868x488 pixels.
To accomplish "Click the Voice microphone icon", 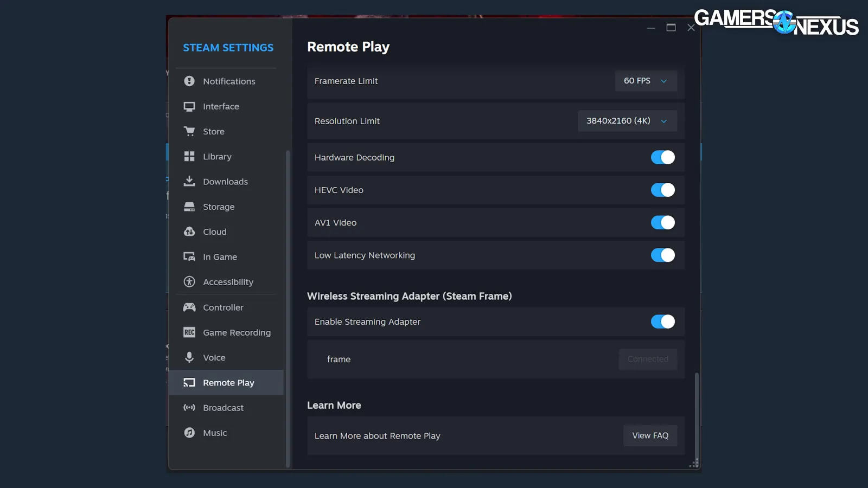I will point(189,357).
